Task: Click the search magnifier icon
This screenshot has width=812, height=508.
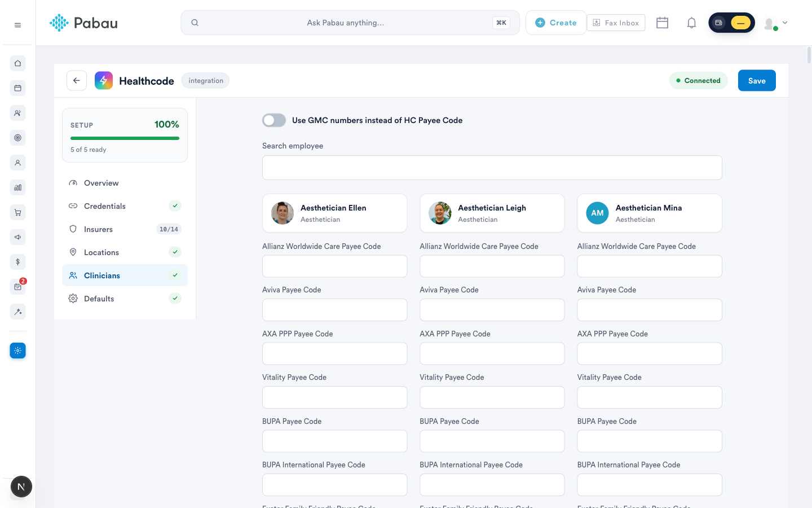Action: pyautogui.click(x=195, y=23)
